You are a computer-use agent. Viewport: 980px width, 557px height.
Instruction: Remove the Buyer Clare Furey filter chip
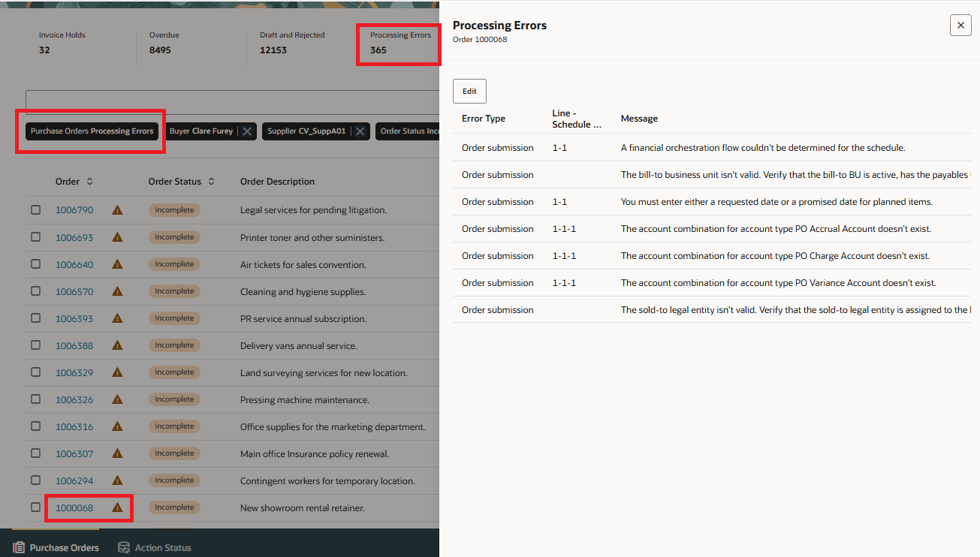point(247,131)
